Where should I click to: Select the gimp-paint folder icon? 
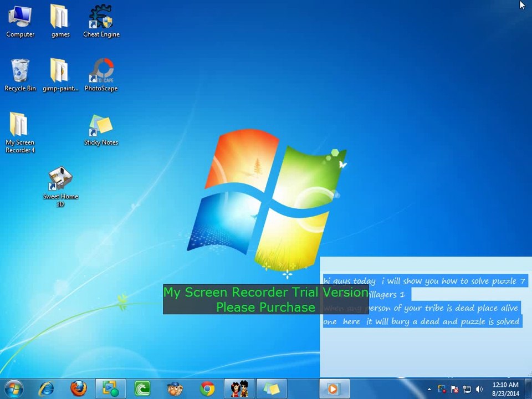(x=60, y=75)
